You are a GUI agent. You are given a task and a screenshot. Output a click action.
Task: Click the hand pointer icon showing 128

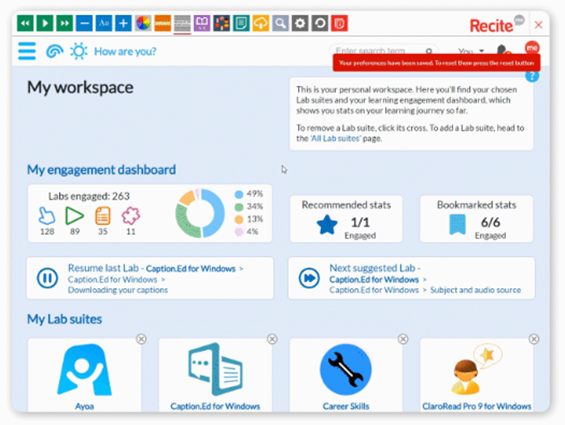pyautogui.click(x=47, y=216)
